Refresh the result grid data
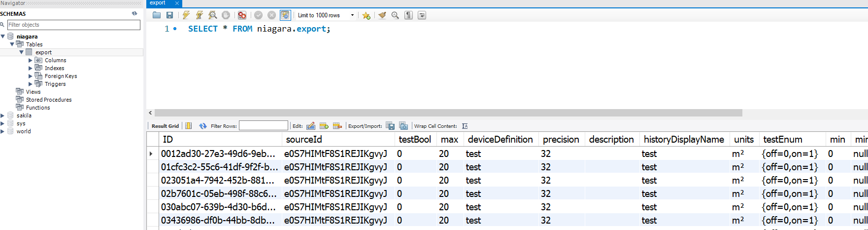This screenshot has height=230, width=868. [x=202, y=126]
